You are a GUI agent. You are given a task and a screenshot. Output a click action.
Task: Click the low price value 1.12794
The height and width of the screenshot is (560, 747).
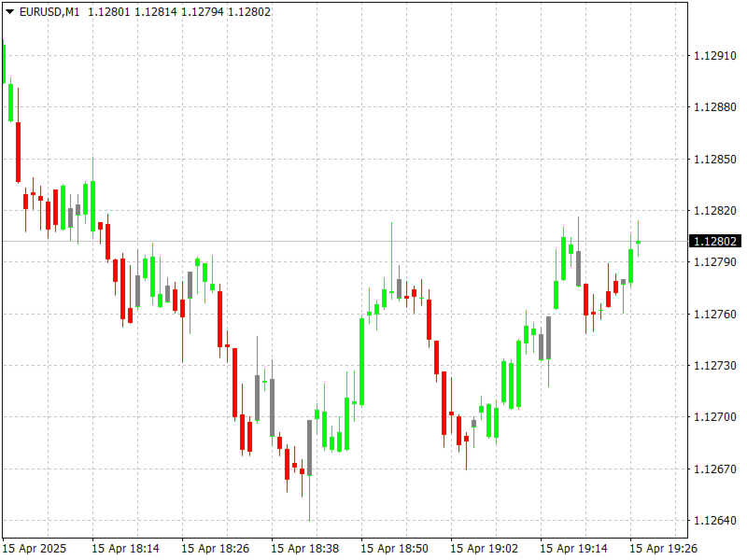(203, 12)
